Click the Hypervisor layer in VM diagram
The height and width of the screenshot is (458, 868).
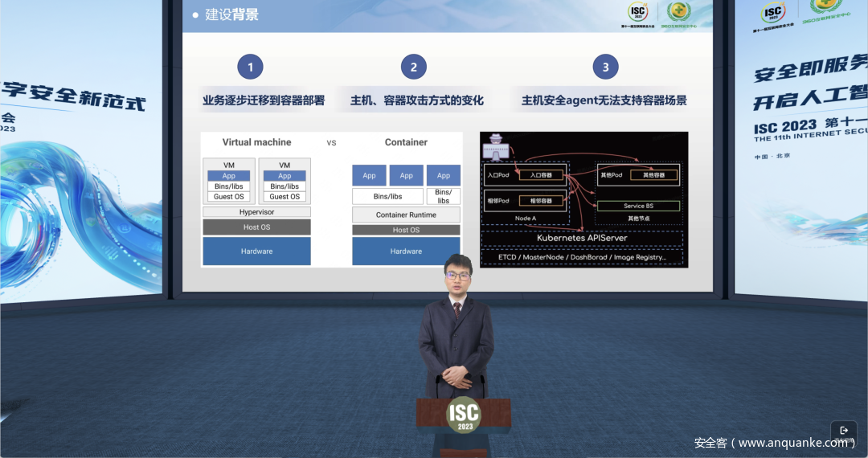pos(256,212)
